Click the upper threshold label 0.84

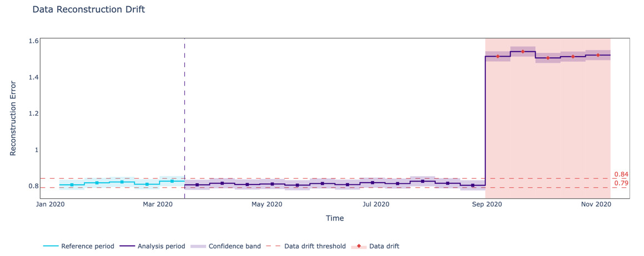(x=621, y=174)
